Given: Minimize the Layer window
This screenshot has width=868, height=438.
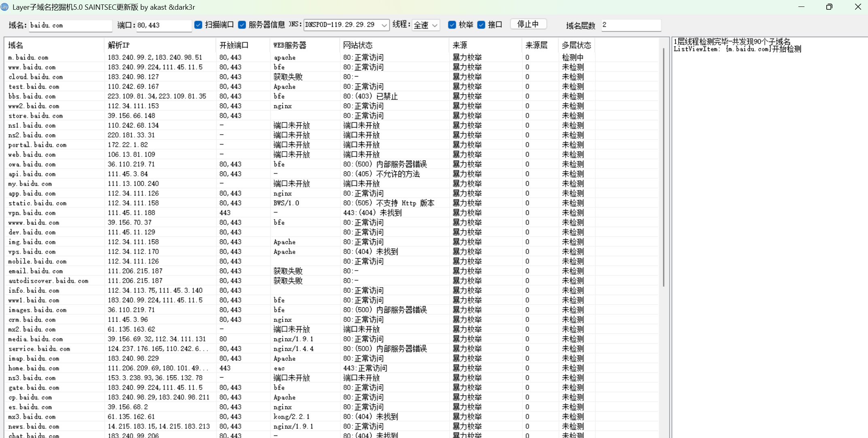Looking at the screenshot, I should tap(801, 7).
